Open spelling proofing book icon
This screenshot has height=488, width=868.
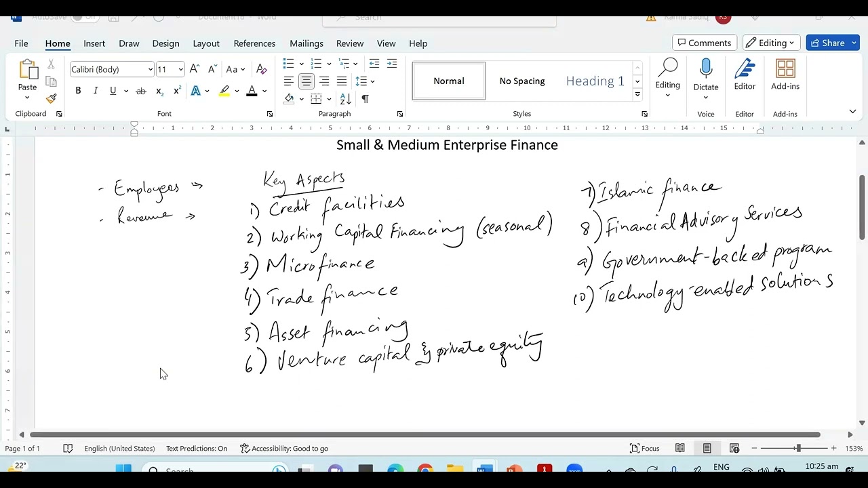click(68, 448)
